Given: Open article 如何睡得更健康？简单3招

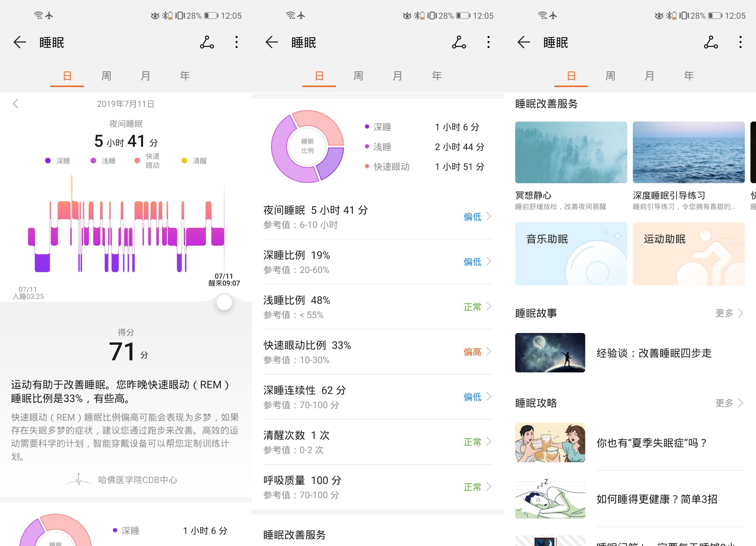Looking at the screenshot, I should 657,499.
